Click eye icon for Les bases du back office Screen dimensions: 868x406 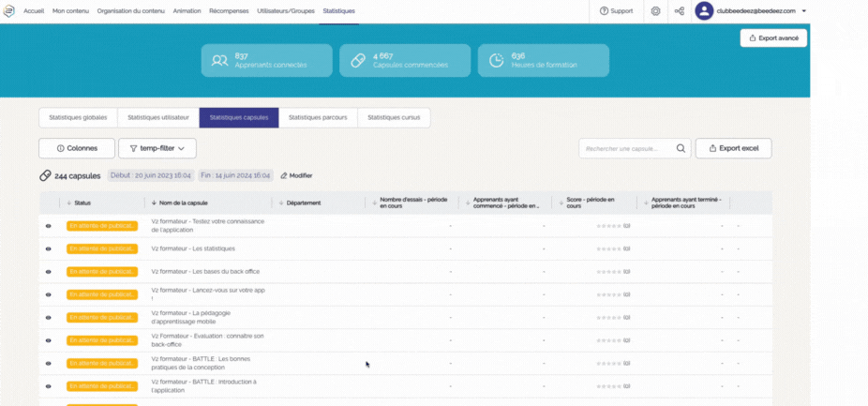tap(49, 272)
